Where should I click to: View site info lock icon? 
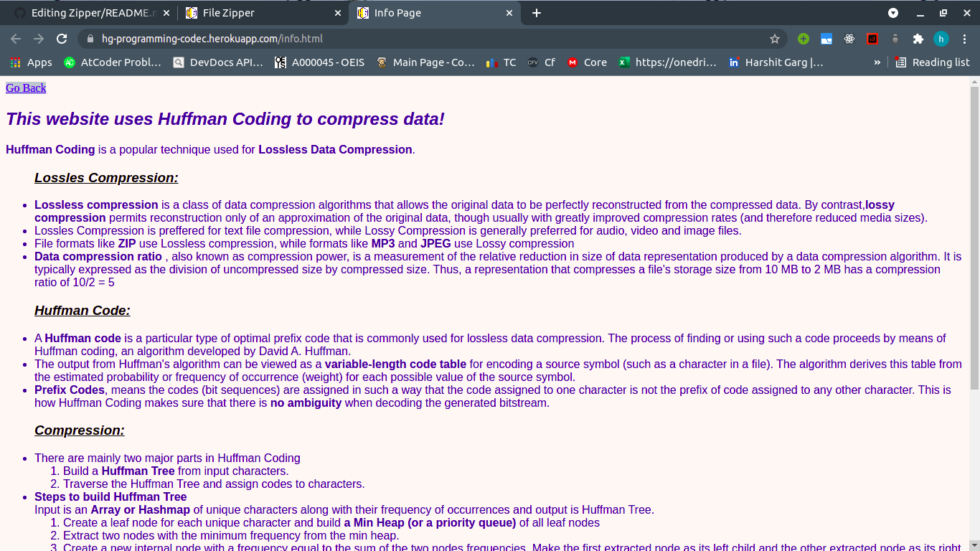90,39
